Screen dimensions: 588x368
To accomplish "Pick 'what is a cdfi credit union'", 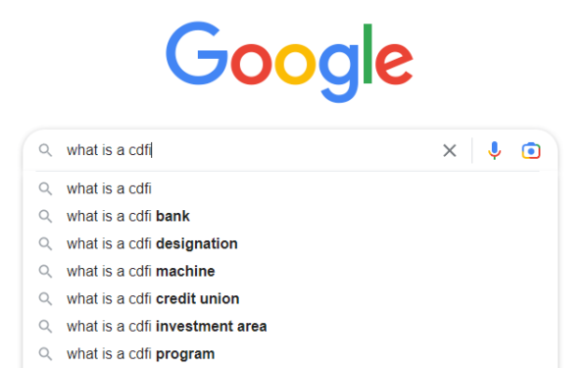I will tap(290, 299).
